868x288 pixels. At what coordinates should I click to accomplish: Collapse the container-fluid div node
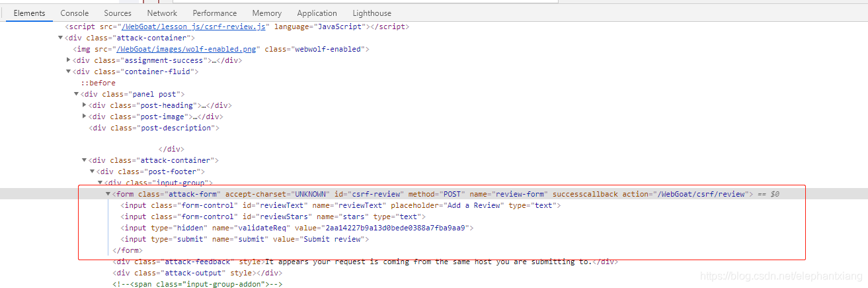69,72
